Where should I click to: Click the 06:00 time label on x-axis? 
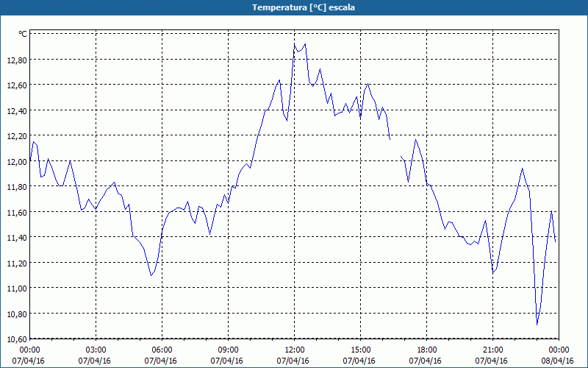[162, 350]
